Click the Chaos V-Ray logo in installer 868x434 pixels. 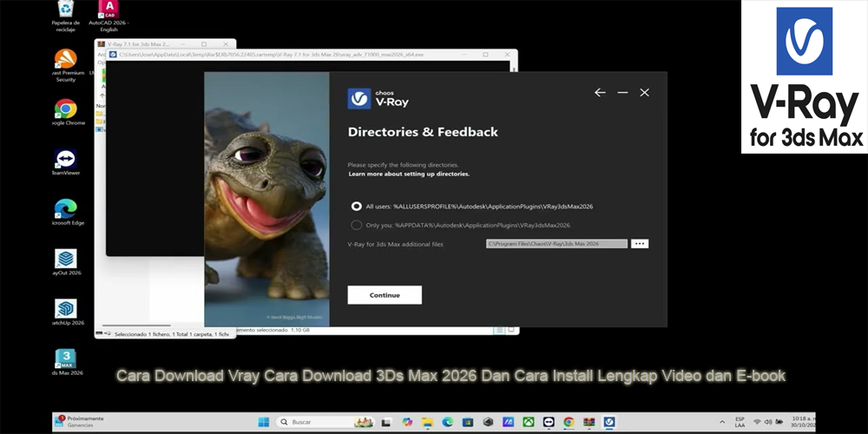click(x=378, y=99)
